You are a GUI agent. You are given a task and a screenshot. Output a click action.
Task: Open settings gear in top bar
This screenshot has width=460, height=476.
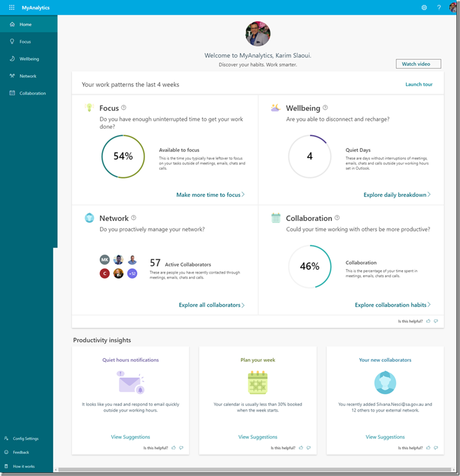424,8
